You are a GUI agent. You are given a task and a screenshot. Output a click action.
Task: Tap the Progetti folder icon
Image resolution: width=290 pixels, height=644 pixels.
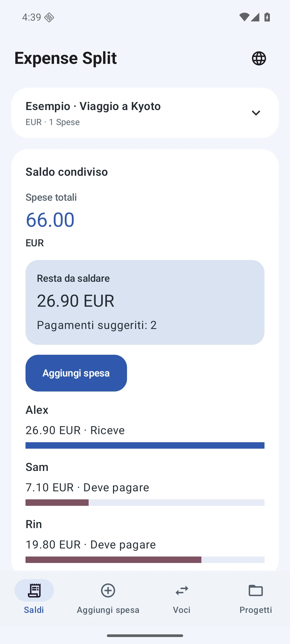pyautogui.click(x=256, y=590)
